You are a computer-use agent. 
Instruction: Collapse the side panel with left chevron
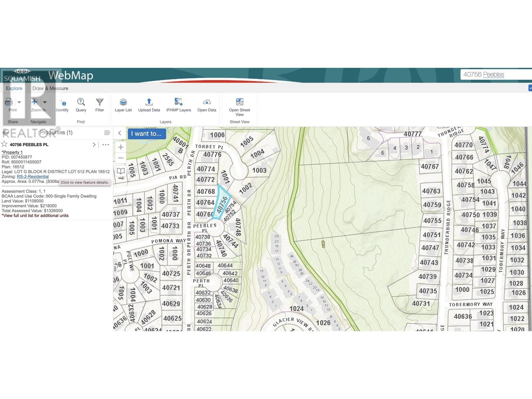pyautogui.click(x=120, y=133)
